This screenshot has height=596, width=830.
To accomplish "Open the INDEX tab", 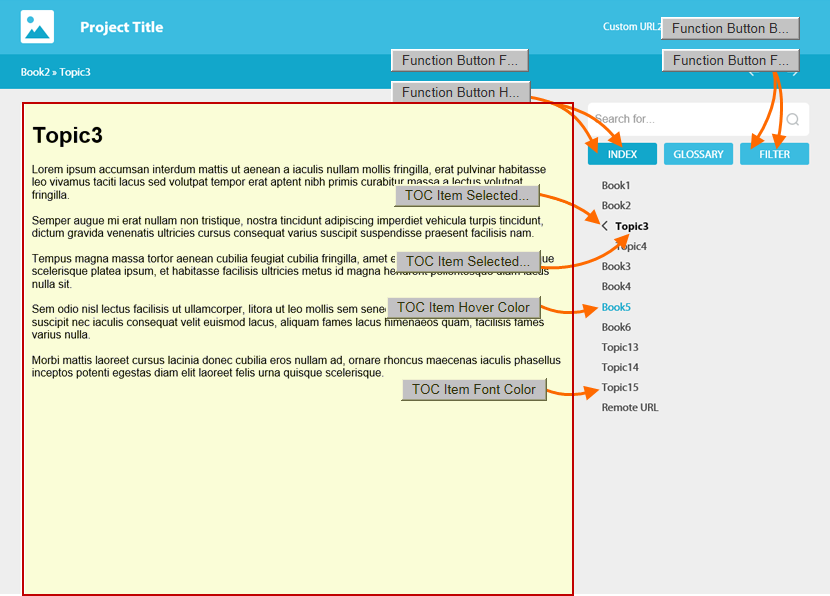I will click(x=622, y=154).
